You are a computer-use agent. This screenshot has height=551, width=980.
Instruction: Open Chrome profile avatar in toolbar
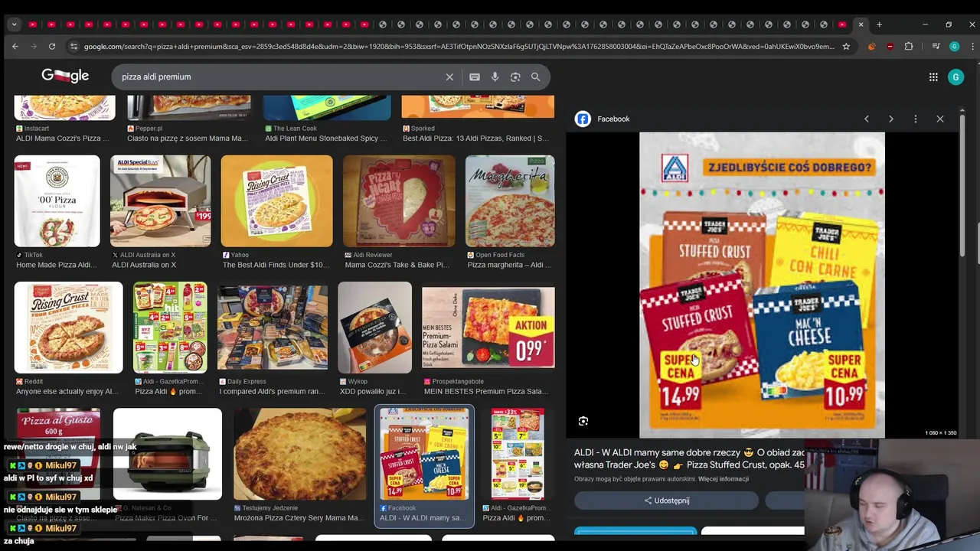[954, 47]
